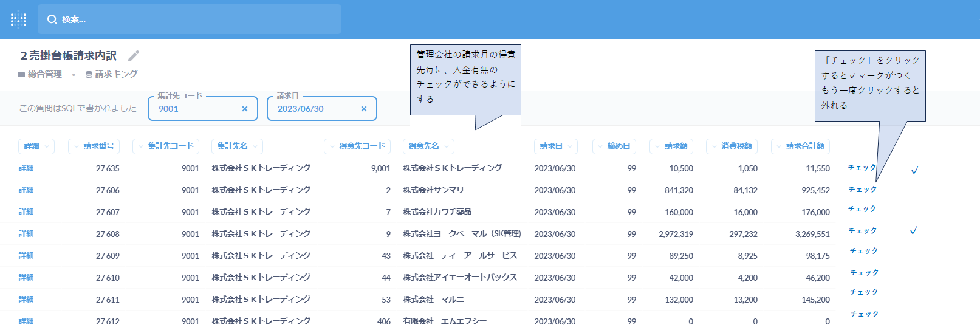Clear the 請求日 filter date
Screen dimensions: 980x333
coord(364,109)
